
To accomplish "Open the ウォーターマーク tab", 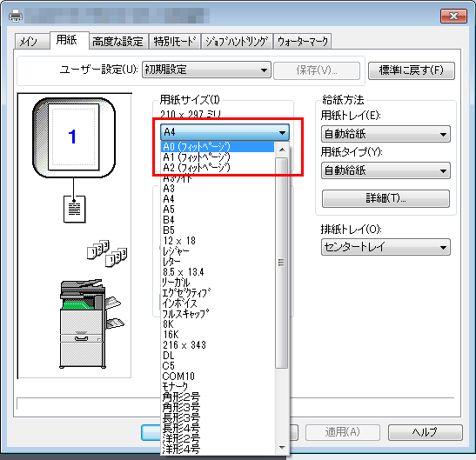I will point(302,42).
